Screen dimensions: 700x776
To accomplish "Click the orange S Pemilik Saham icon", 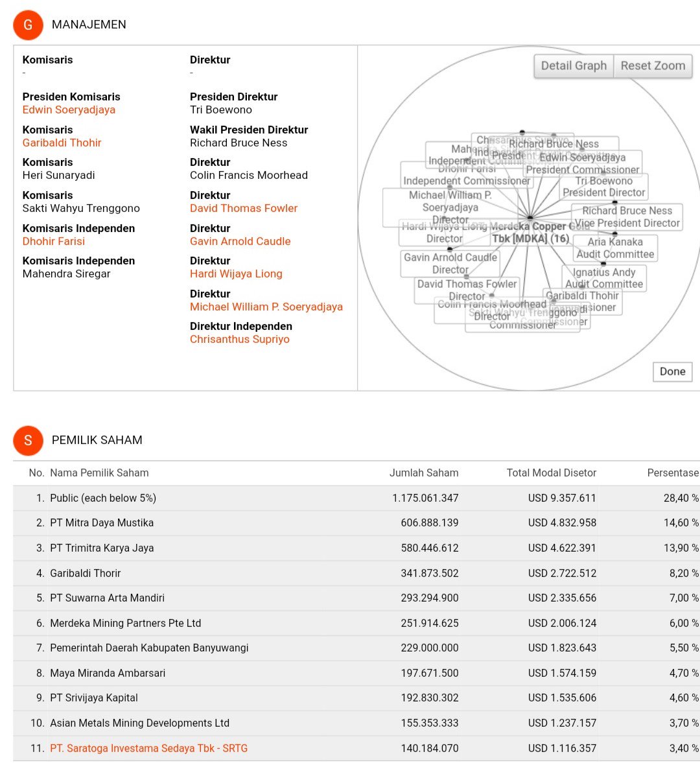I will (x=29, y=440).
